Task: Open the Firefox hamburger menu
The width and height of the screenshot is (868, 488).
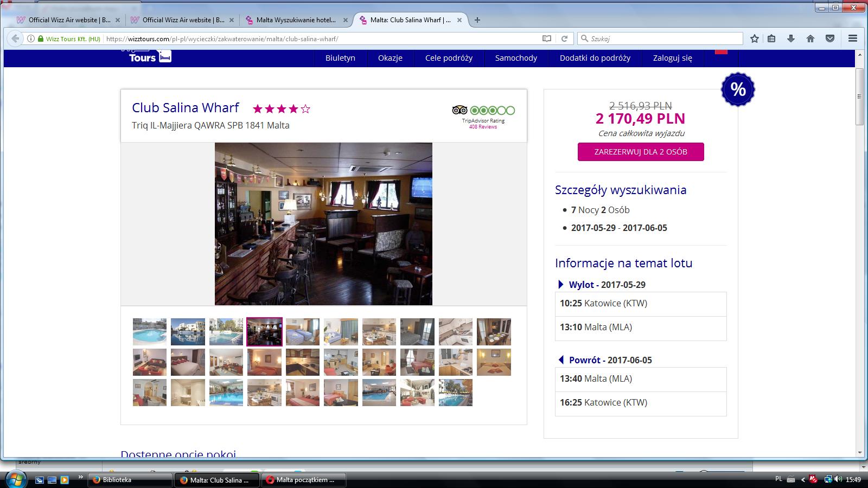Action: click(x=853, y=38)
